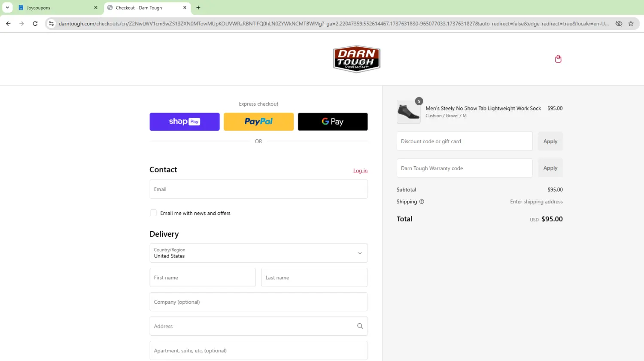644x361 pixels.
Task: Close the Joycoupons tab
Action: click(96, 8)
